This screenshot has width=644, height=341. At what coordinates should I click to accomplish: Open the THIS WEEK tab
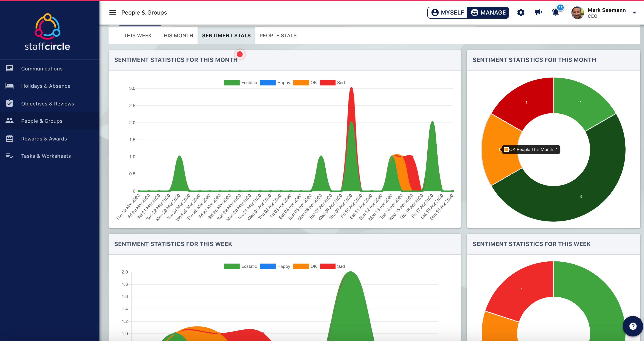tap(138, 35)
